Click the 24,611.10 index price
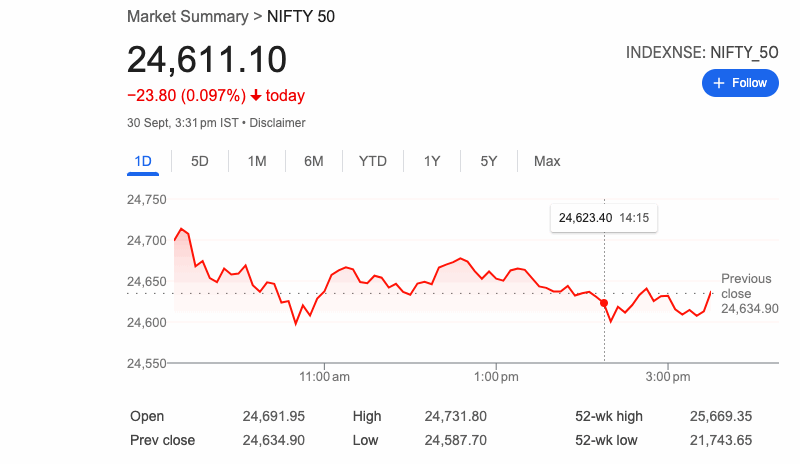The height and width of the screenshot is (464, 800). 207,59
